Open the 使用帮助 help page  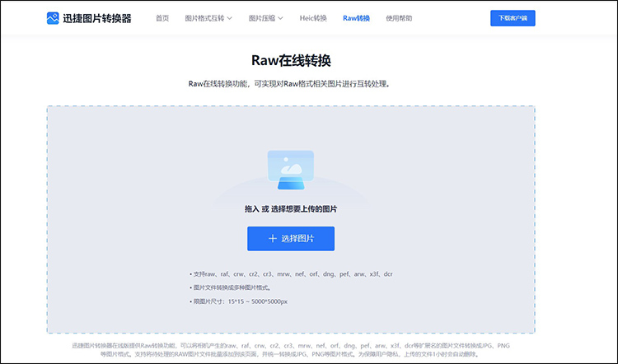click(x=399, y=17)
